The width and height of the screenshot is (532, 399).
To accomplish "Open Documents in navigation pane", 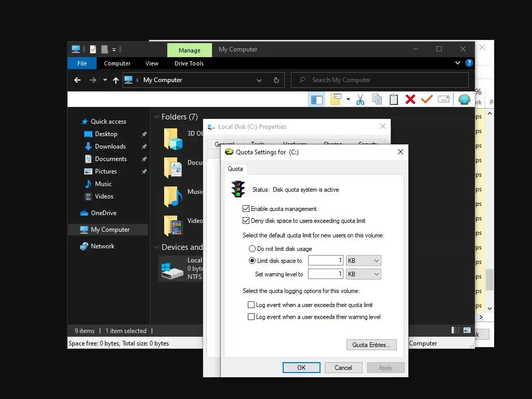I will coord(111,159).
